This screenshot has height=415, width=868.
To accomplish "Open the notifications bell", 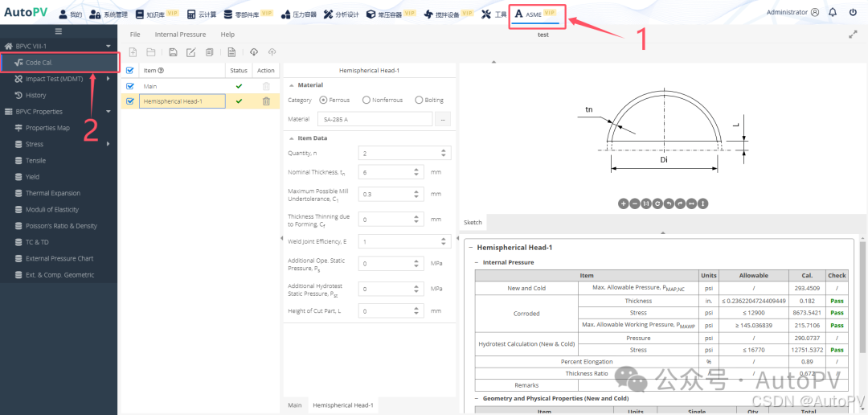I will [833, 12].
